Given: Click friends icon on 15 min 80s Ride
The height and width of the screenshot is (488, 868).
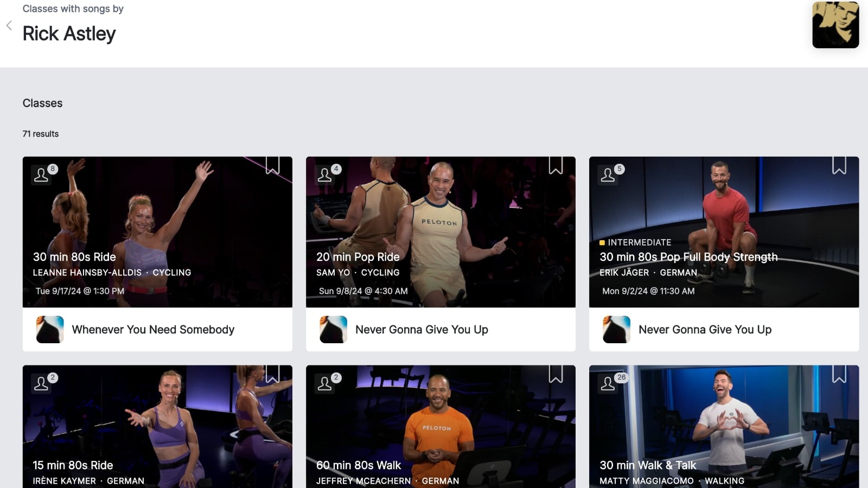Looking at the screenshot, I should [x=42, y=383].
